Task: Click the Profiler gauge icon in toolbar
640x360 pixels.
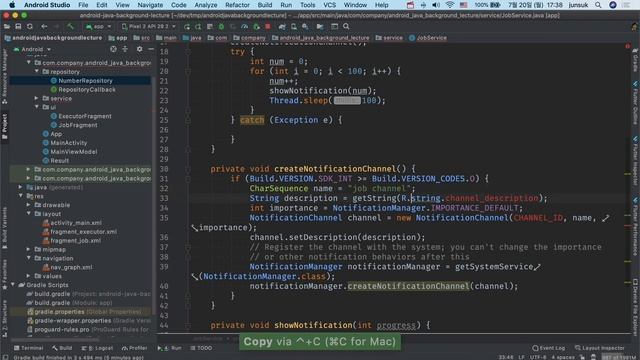Action: coord(244,27)
